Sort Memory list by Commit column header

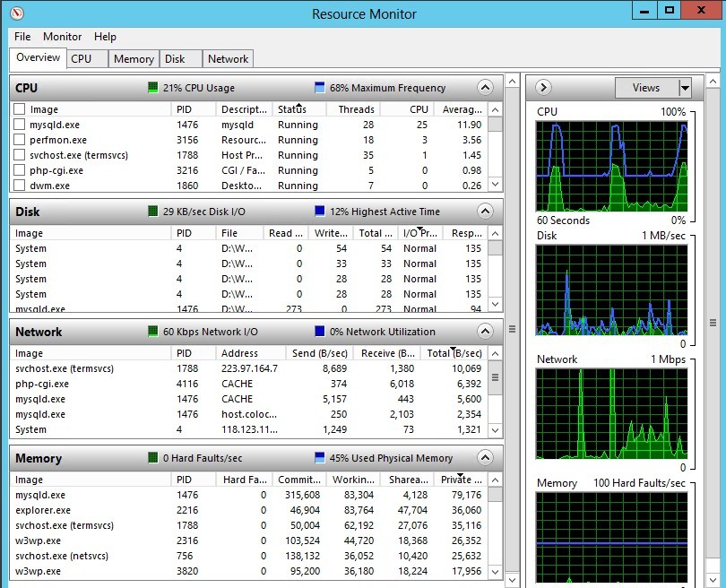(x=299, y=480)
